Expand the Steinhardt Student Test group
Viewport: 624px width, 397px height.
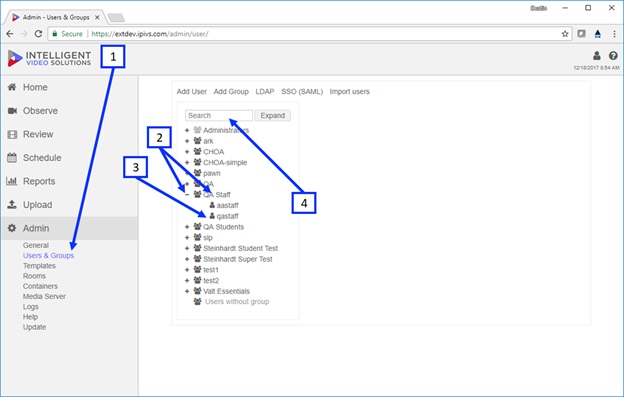point(187,248)
